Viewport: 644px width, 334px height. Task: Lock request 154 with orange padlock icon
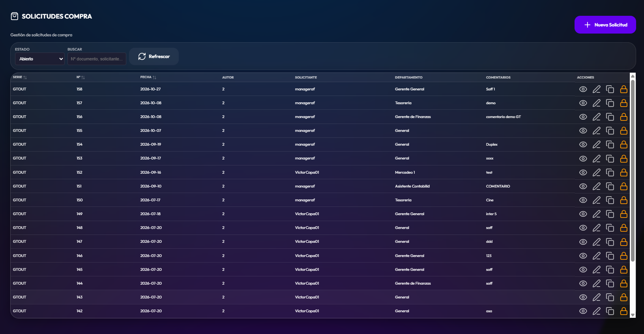pyautogui.click(x=624, y=144)
